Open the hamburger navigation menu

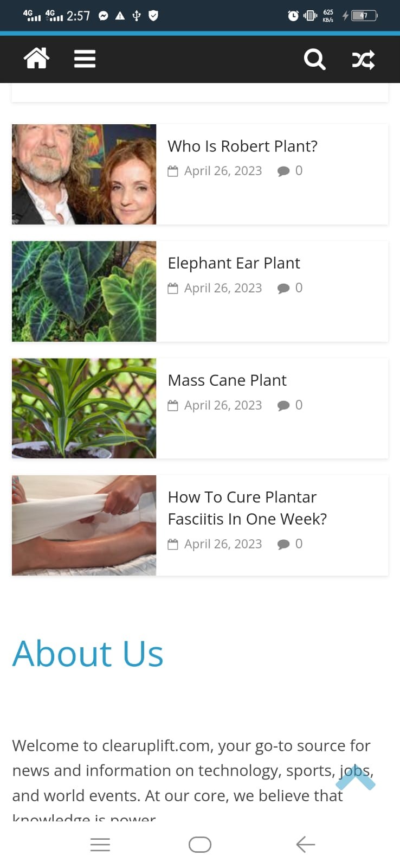coord(85,59)
